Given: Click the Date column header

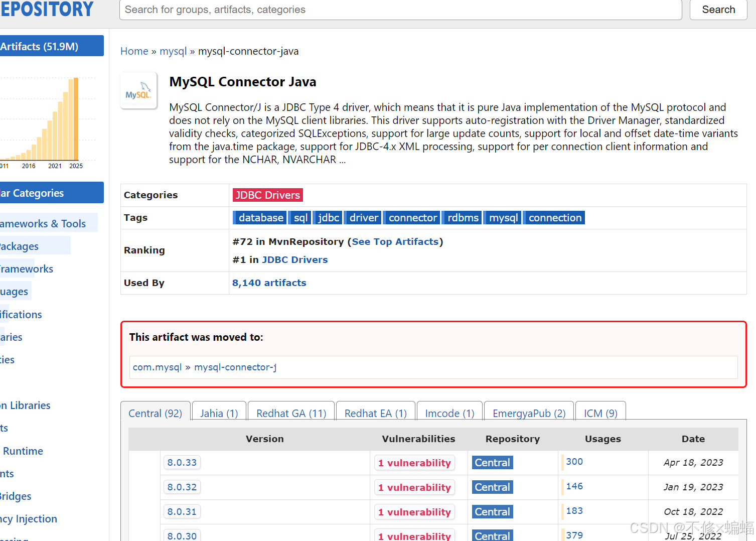Looking at the screenshot, I should pos(693,439).
